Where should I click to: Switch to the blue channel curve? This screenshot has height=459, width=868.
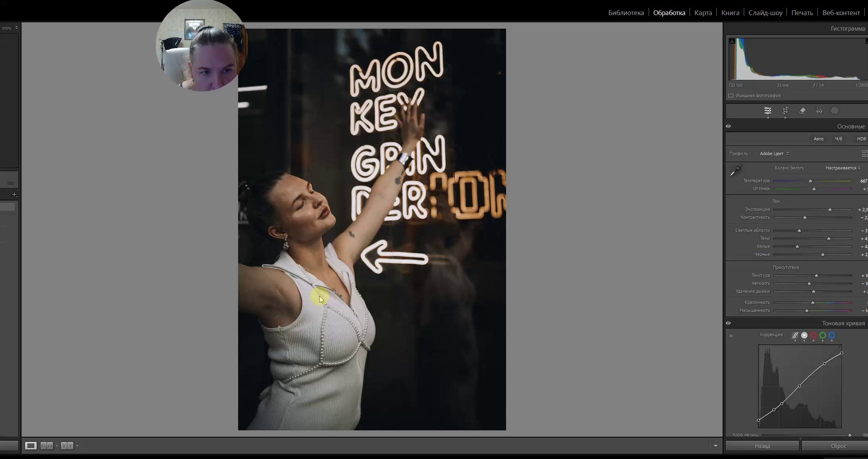[x=832, y=335]
